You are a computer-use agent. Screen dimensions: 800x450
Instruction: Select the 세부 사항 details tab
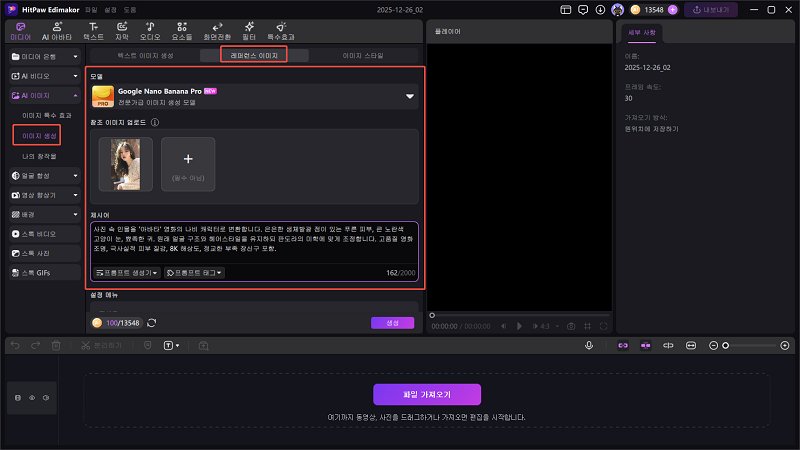click(642, 33)
